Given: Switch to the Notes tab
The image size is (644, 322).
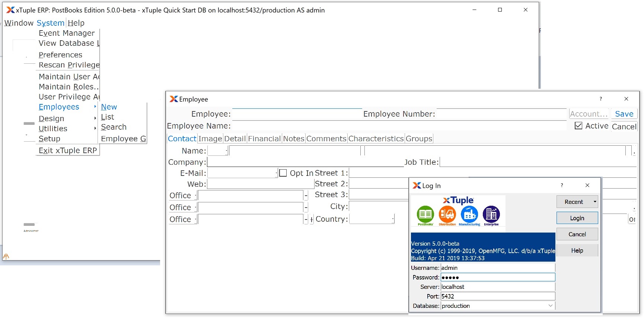Looking at the screenshot, I should click(294, 139).
